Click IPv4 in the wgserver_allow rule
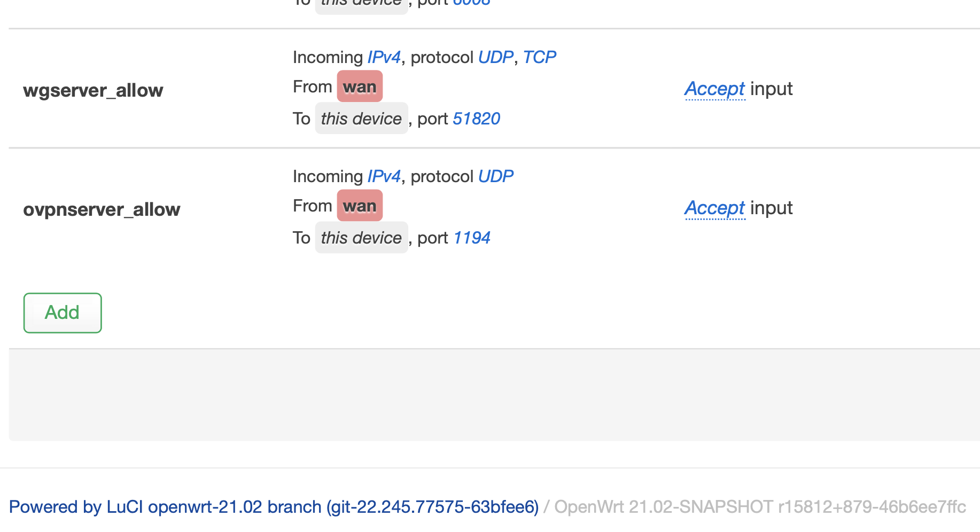Viewport: 980px width, 532px height. (x=384, y=57)
